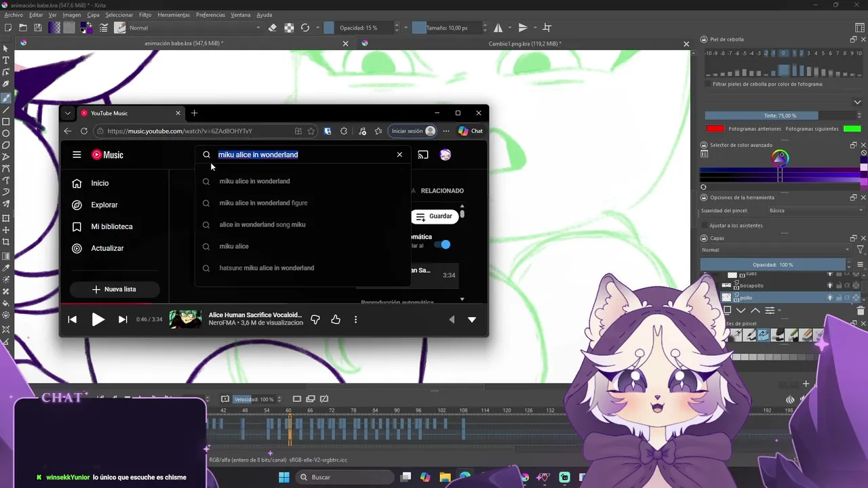Open the Capas opacity options menu icon

(x=861, y=264)
